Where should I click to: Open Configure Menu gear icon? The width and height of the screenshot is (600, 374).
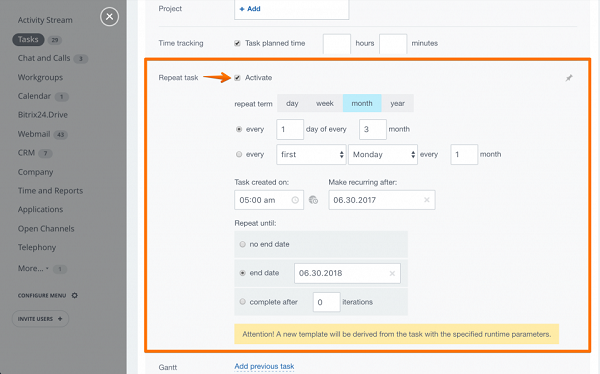coord(75,295)
